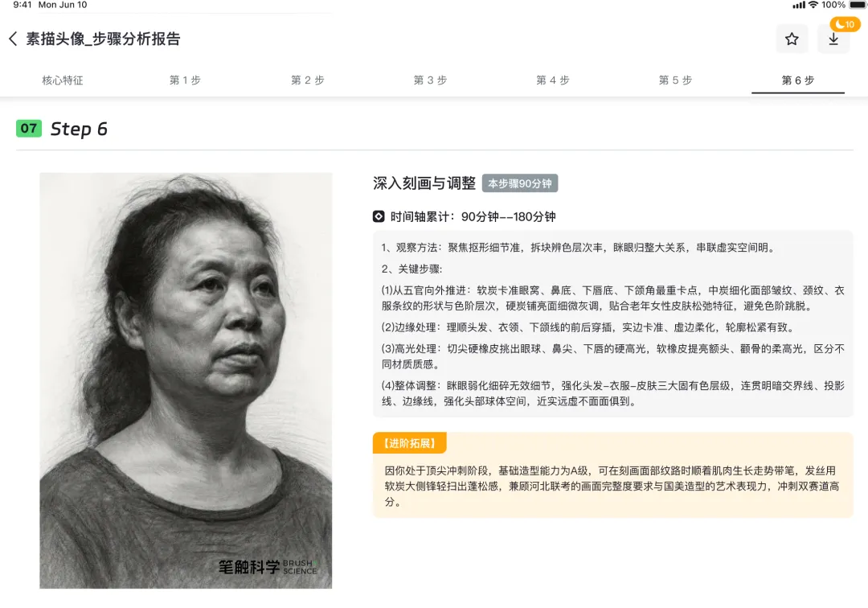
Task: Switch to 第 4 步 tab
Action: pyautogui.click(x=552, y=80)
